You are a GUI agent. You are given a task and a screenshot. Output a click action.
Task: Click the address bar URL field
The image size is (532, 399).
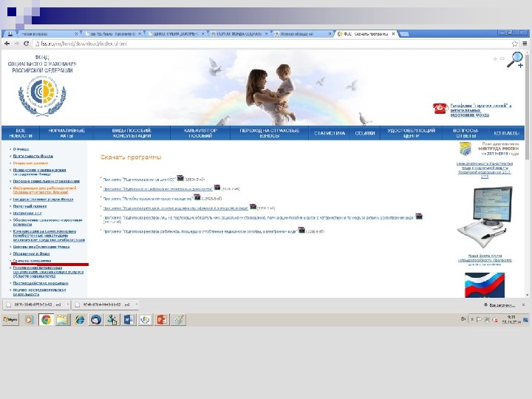271,44
